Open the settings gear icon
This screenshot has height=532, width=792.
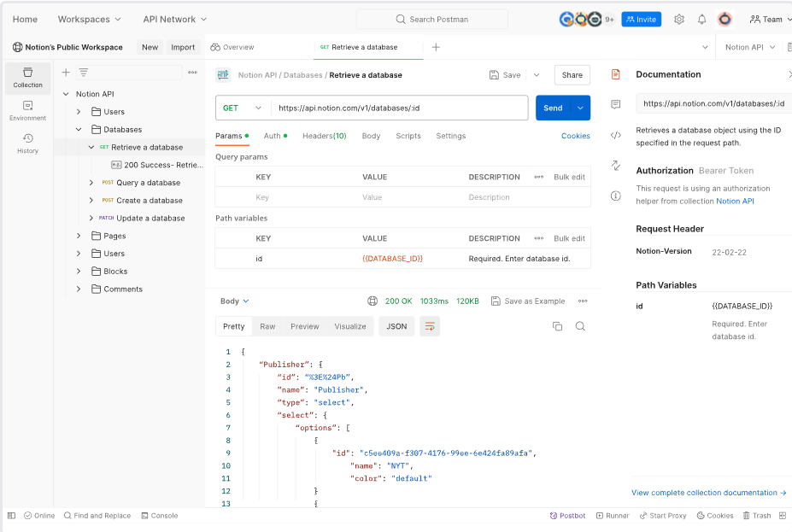pos(679,19)
